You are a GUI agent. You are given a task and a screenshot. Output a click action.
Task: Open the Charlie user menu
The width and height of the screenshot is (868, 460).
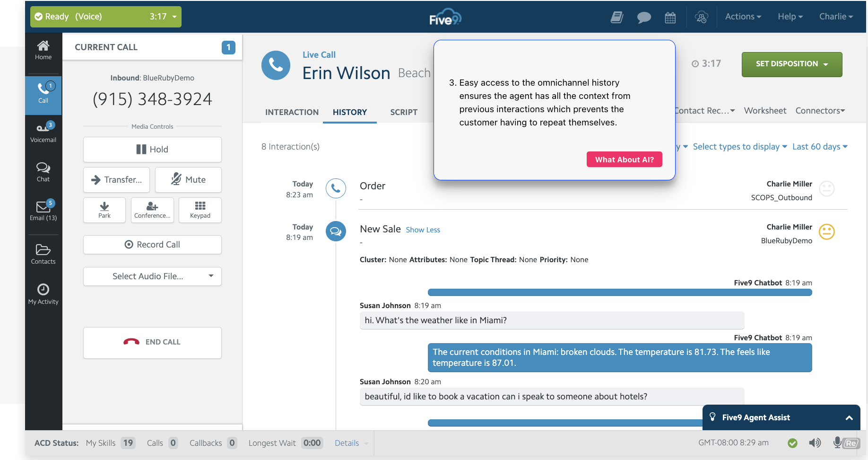(836, 17)
